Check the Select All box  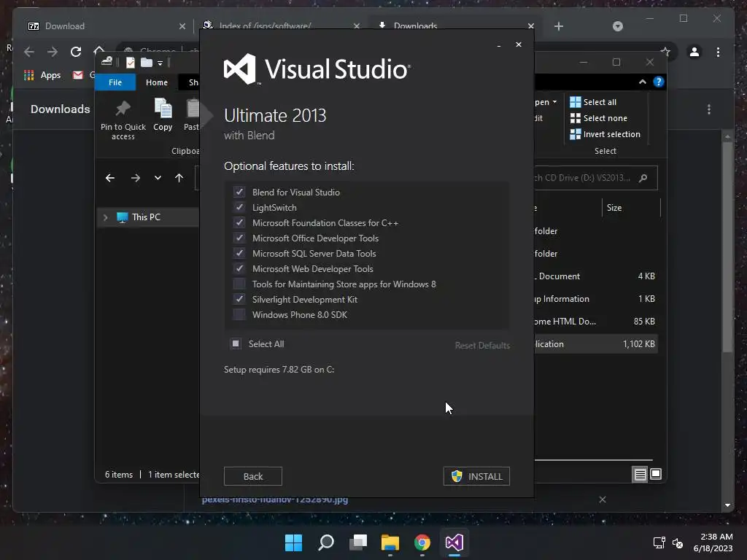click(236, 344)
